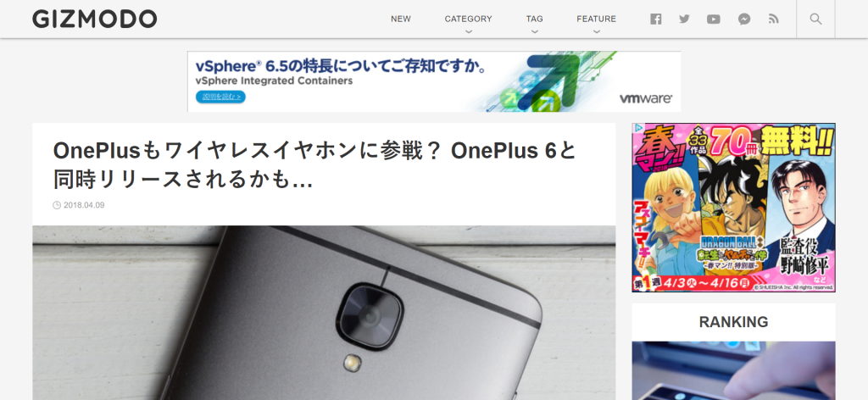Click the blue button in vSphere ad
868x400 pixels.
click(220, 97)
